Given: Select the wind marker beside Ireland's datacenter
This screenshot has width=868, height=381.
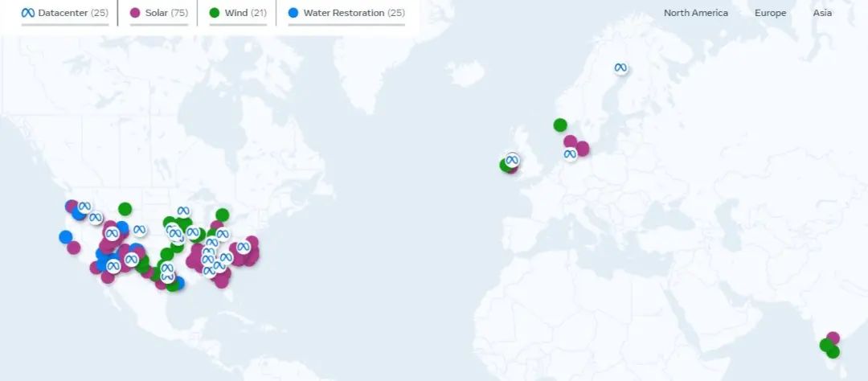Looking at the screenshot, I should 505,165.
